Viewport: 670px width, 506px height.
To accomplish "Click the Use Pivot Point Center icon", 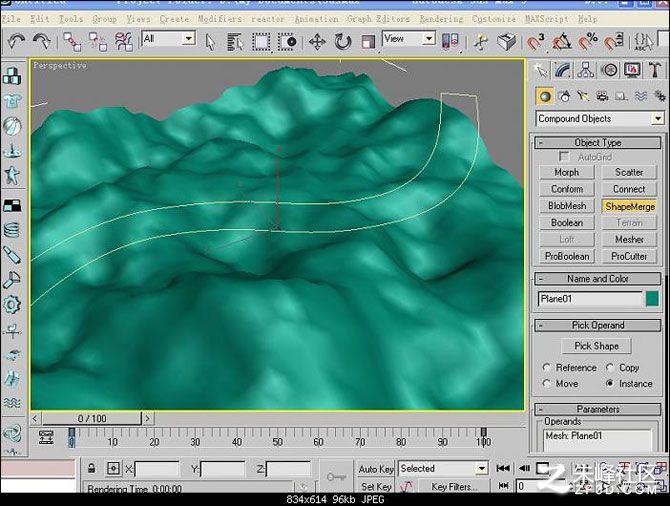I will [x=450, y=41].
